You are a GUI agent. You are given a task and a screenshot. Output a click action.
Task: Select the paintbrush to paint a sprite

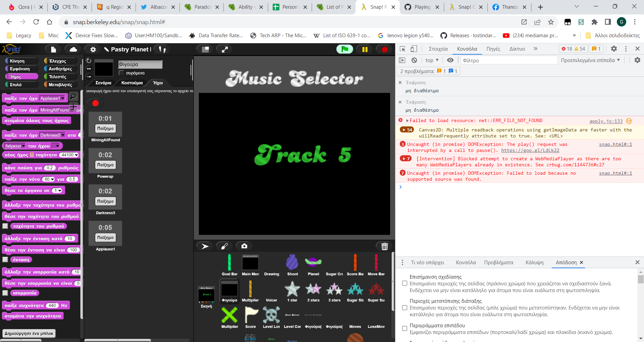pyautogui.click(x=224, y=246)
